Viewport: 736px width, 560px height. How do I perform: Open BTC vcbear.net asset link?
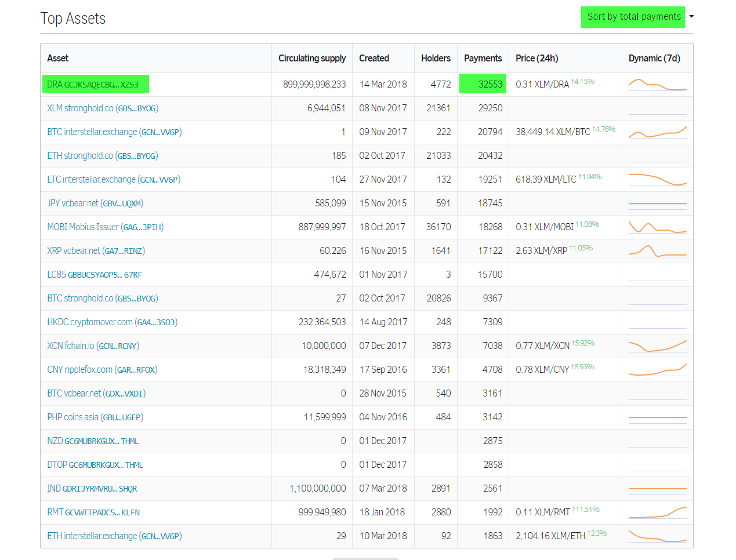point(96,394)
